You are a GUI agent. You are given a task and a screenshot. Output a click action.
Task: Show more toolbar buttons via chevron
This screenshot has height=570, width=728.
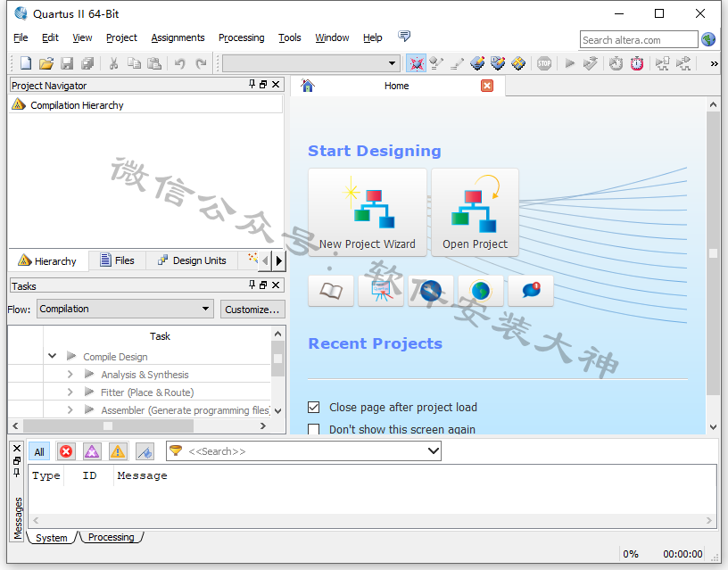coord(714,63)
